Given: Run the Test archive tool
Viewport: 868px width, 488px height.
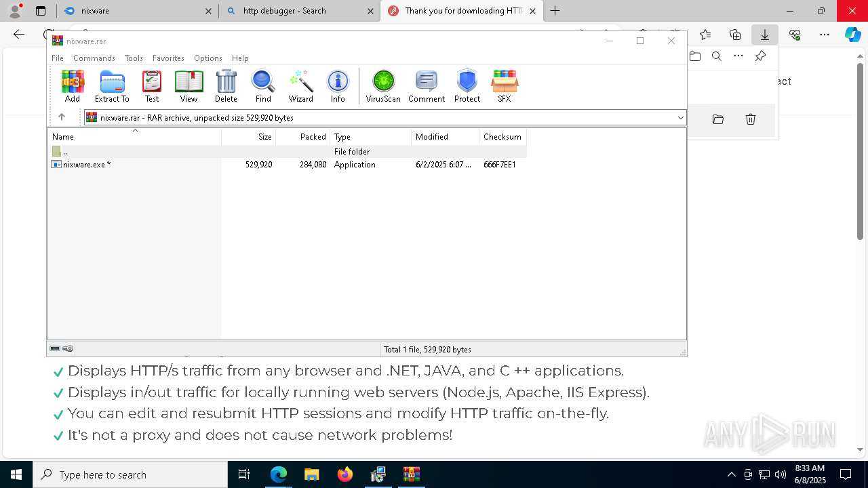Looking at the screenshot, I should pyautogui.click(x=152, y=86).
